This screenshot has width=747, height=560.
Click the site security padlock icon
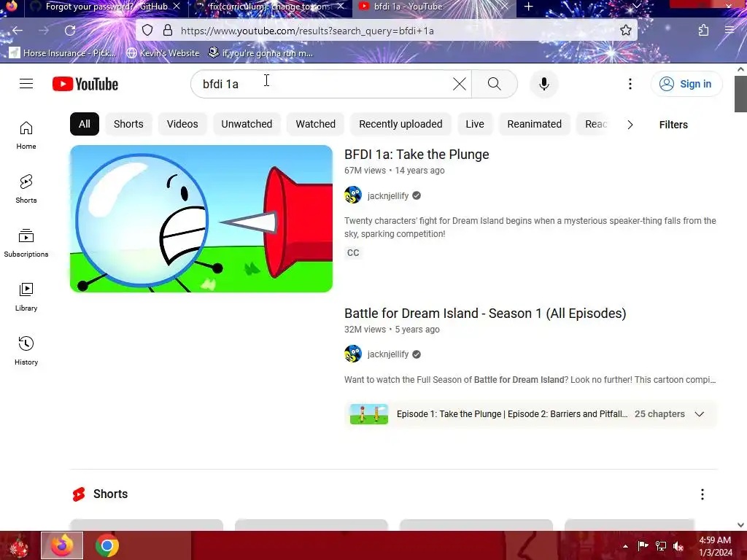point(168,31)
